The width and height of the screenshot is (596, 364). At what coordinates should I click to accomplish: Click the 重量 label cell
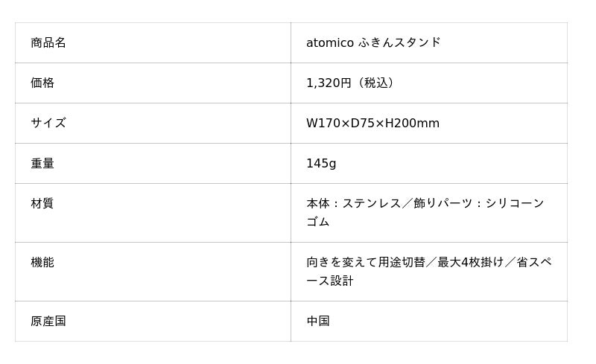[x=42, y=163]
